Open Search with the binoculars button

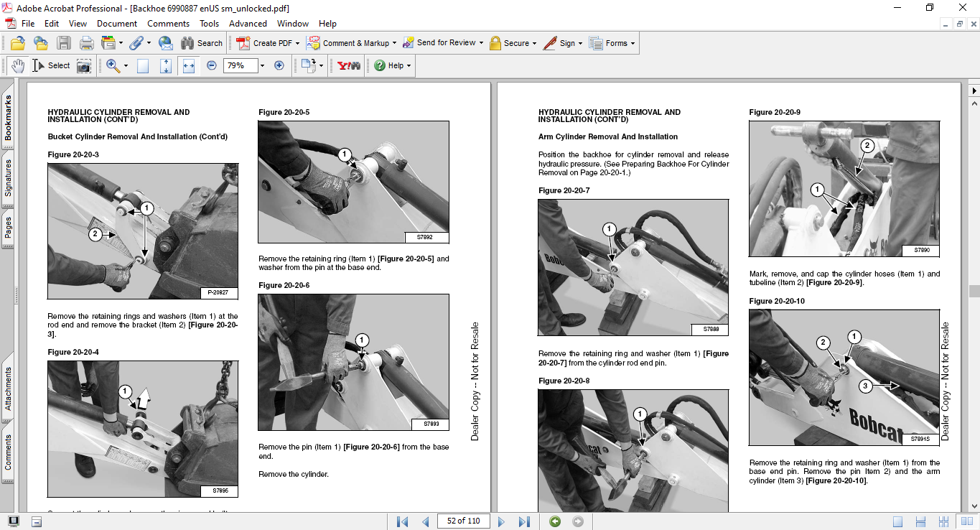tap(202, 43)
